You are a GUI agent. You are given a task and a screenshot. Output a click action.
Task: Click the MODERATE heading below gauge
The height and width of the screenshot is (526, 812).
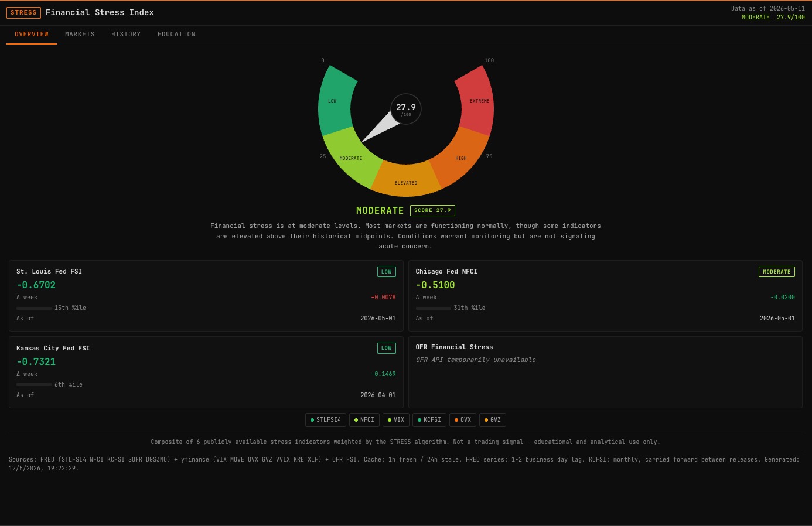[380, 210]
